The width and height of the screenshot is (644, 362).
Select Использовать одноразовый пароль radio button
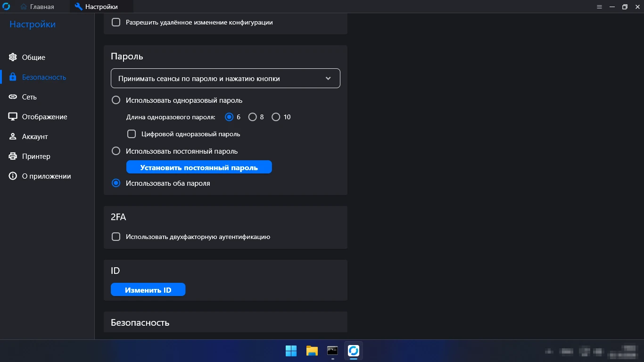(116, 100)
